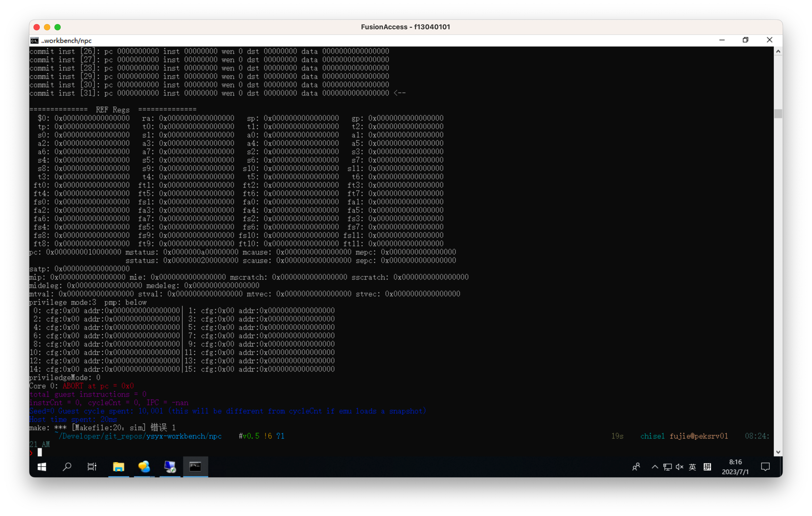Open the yellow-blue chat app on taskbar
This screenshot has width=812, height=516.
(144, 467)
